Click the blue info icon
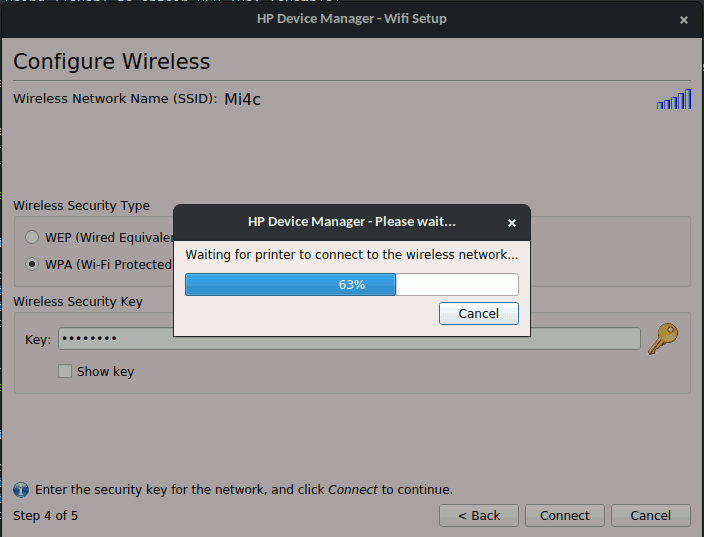704x537 pixels. [21, 490]
